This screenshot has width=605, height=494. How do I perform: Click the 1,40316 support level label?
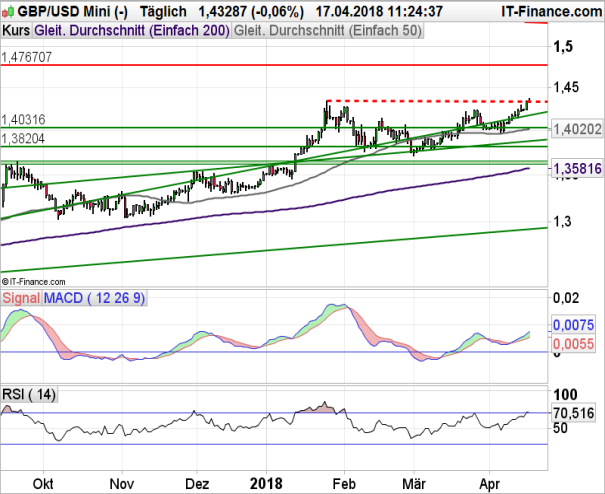click(23, 120)
